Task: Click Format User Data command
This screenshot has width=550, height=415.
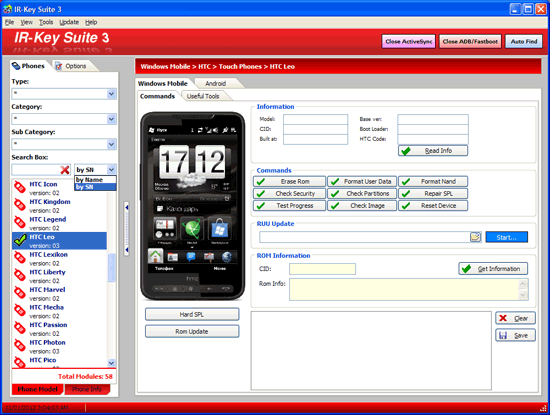Action: click(362, 181)
